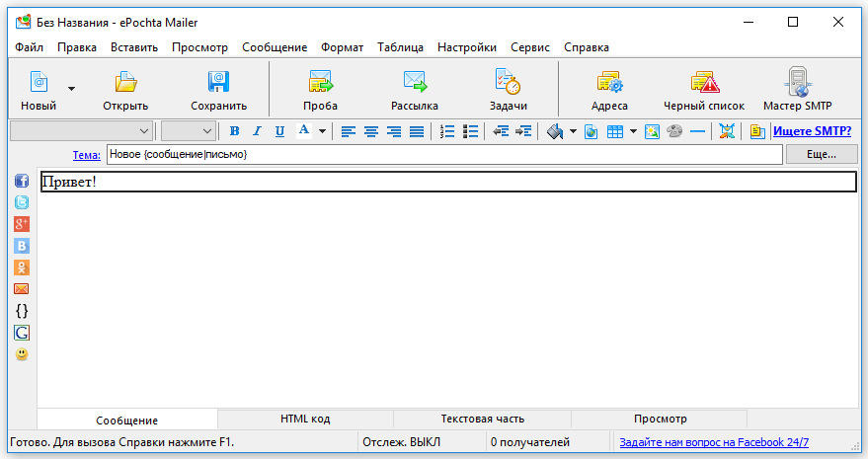Click the orange envelope sidebar icon
This screenshot has width=868, height=459.
point(22,289)
